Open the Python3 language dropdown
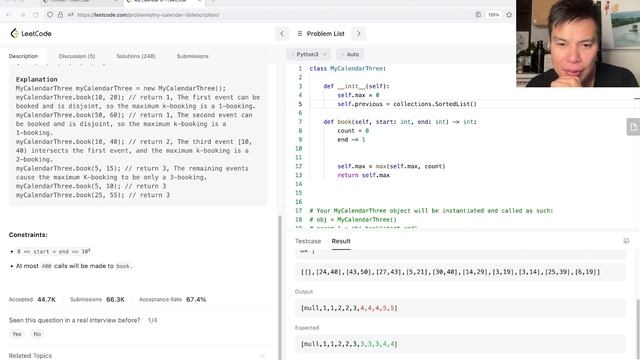 tap(309, 54)
